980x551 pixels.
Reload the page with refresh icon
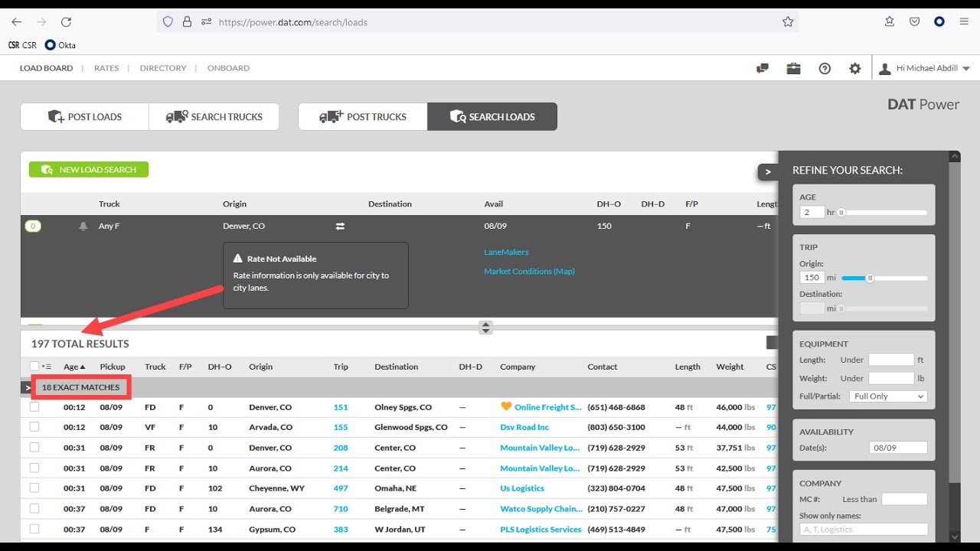click(x=66, y=22)
